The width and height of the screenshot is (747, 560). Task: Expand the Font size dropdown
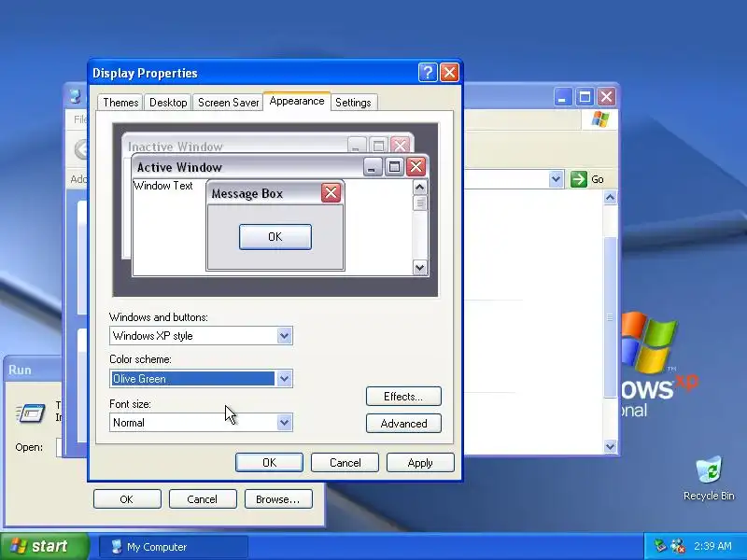(x=285, y=423)
